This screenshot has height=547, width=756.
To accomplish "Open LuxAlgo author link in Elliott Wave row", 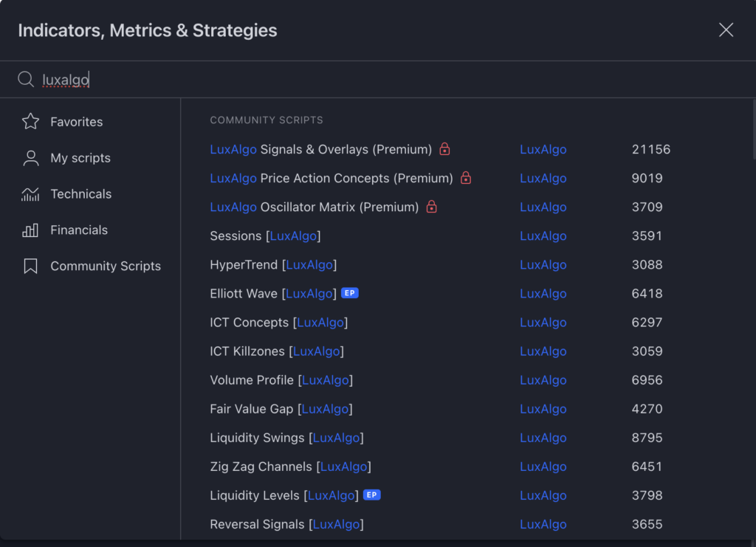I will (x=543, y=294).
